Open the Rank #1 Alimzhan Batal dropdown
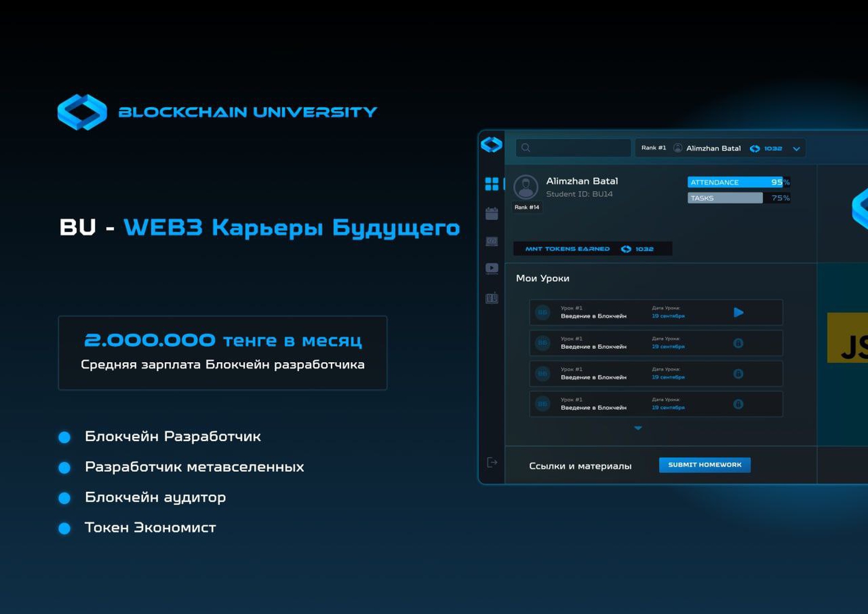Viewport: 868px width, 614px height. tap(720, 148)
